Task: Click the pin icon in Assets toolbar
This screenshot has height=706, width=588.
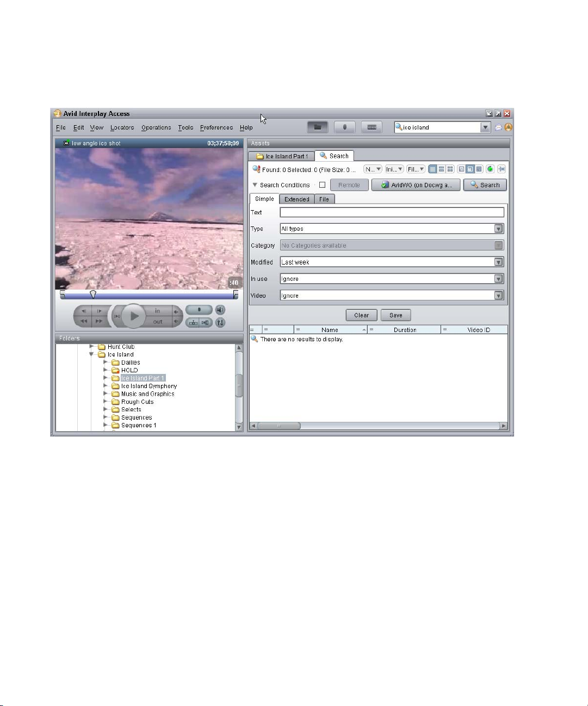Action: click(502, 169)
